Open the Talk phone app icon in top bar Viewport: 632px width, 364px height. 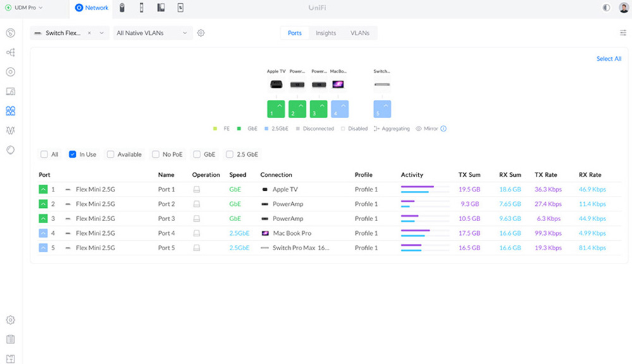tap(161, 8)
